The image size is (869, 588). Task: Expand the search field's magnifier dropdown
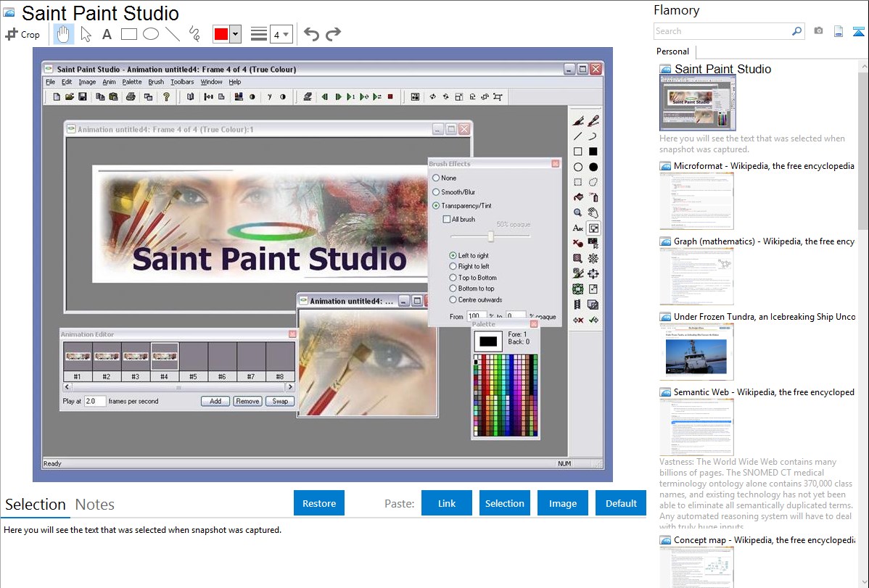(x=797, y=31)
